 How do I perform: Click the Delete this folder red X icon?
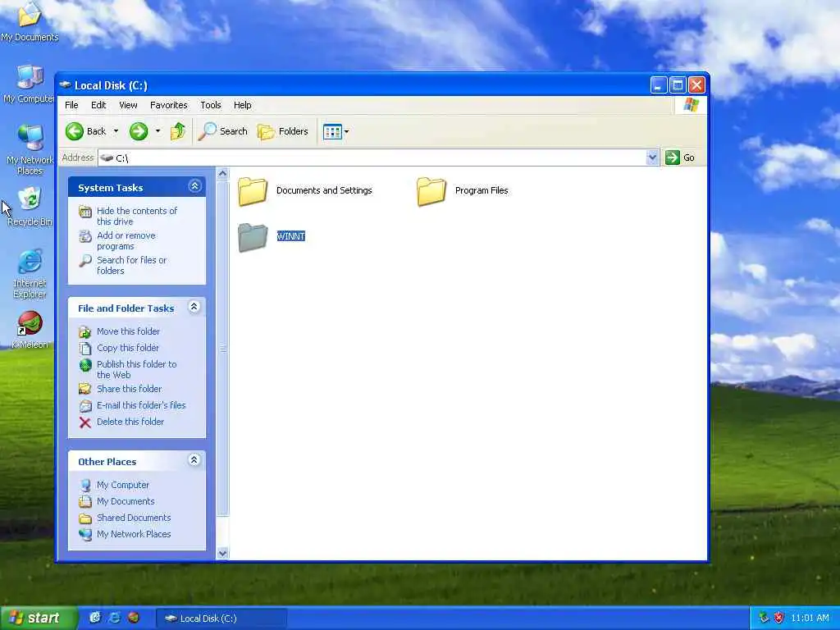(x=84, y=422)
